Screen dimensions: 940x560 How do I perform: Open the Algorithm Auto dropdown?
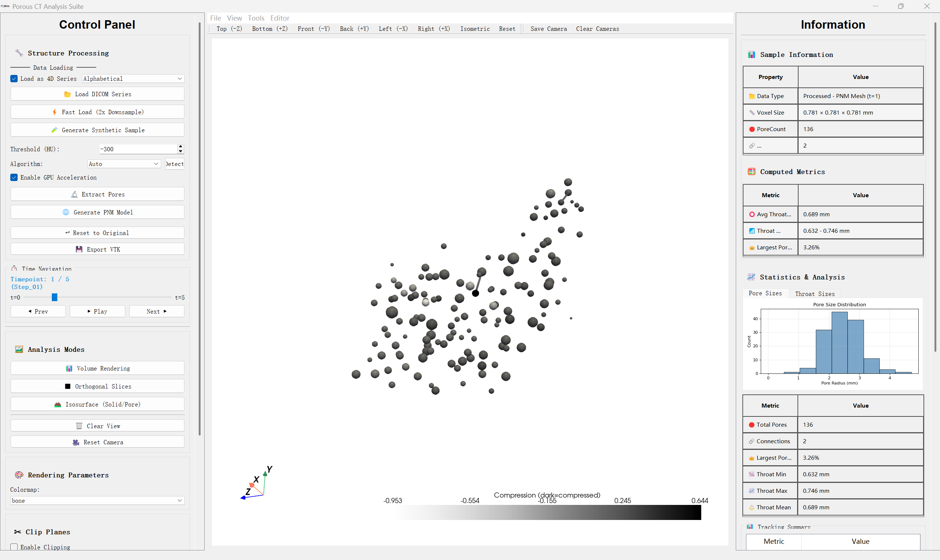pyautogui.click(x=124, y=164)
